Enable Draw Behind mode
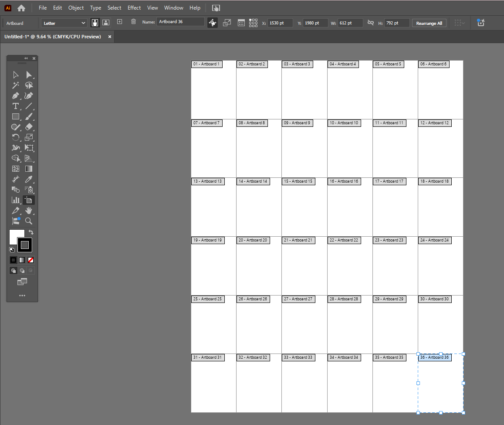 [22, 271]
